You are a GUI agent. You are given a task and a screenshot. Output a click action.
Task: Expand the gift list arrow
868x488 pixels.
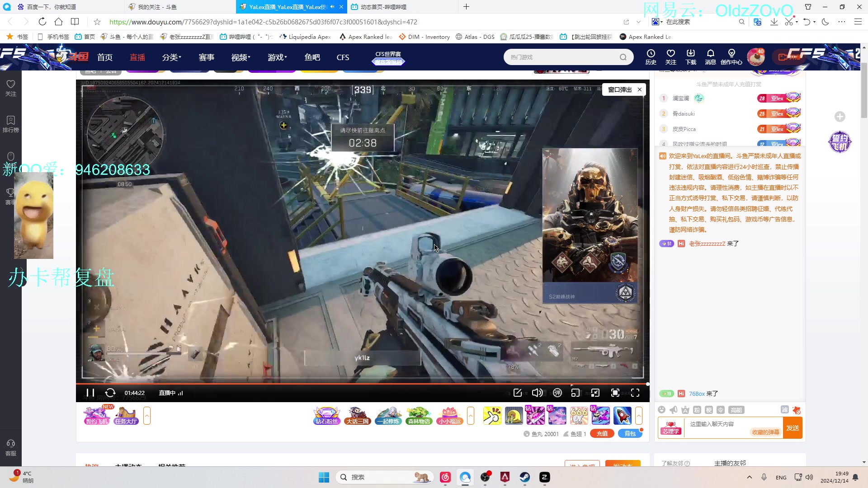click(638, 415)
